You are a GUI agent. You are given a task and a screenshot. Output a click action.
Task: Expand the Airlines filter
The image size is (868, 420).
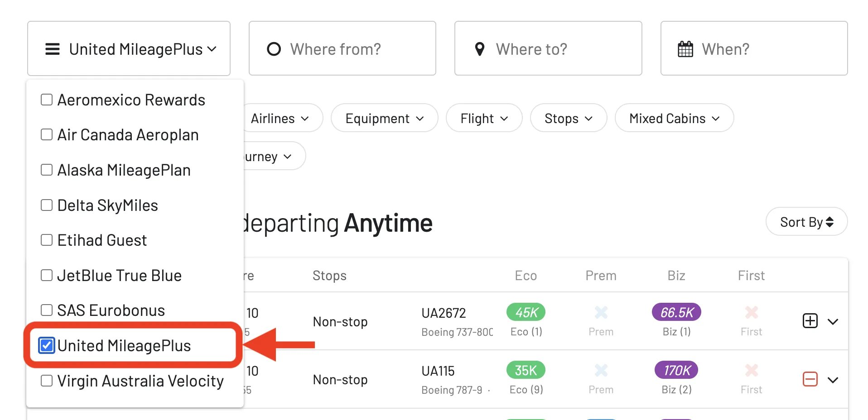click(280, 118)
